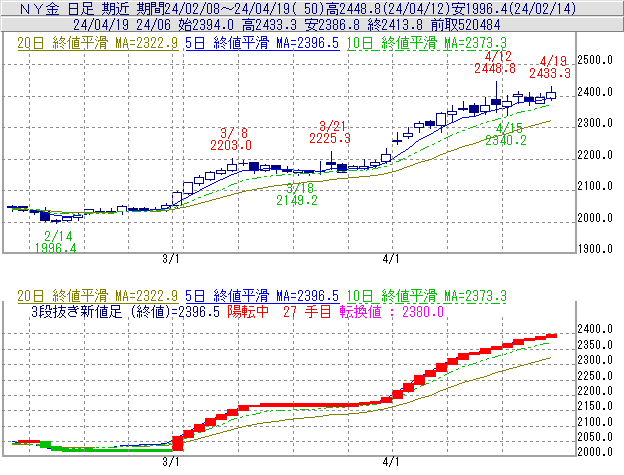Viewport: 624px width, 475px height.
Task: Click the 転換値 : 2380.0 text
Action: (x=392, y=311)
